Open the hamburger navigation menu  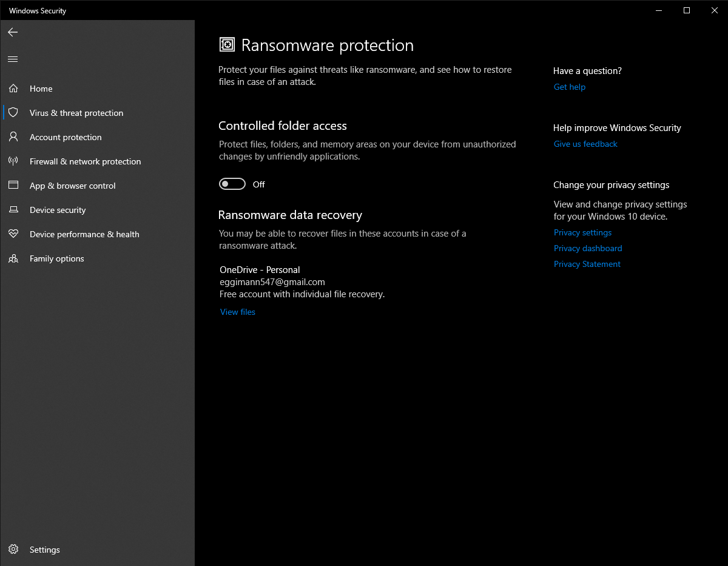click(x=13, y=59)
